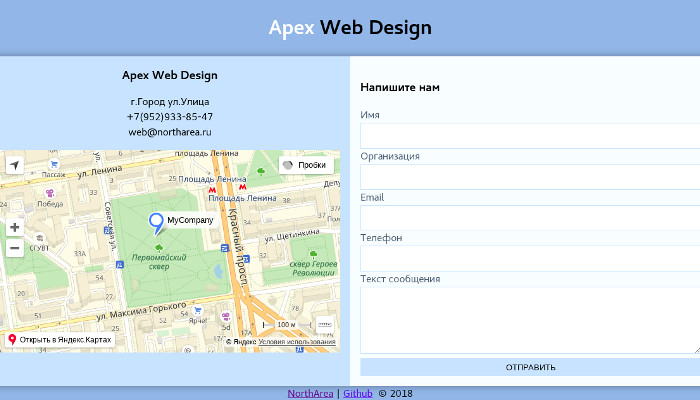Zoom in the map with plus button
This screenshot has height=400, width=700.
click(x=14, y=227)
